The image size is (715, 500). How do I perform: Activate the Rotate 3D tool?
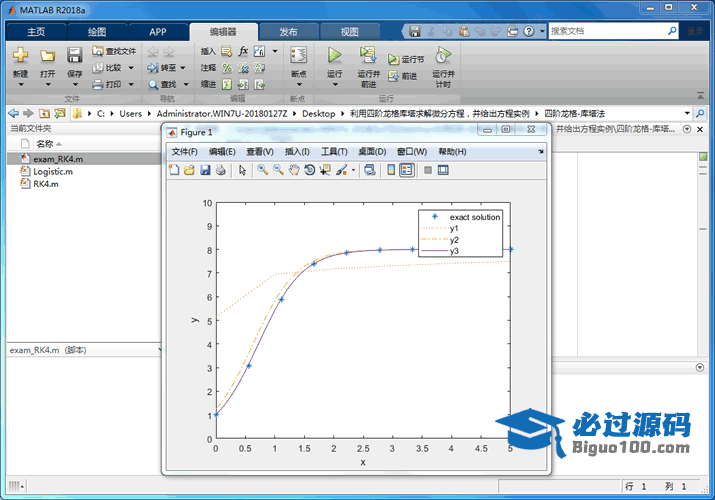click(x=310, y=170)
